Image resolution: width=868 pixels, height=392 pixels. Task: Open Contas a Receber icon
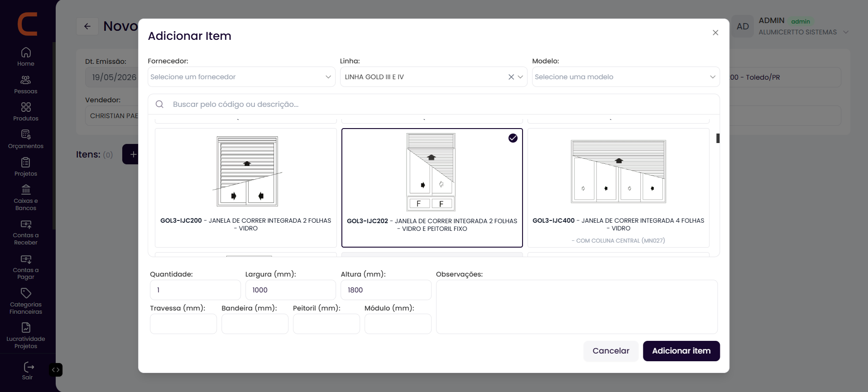click(26, 224)
